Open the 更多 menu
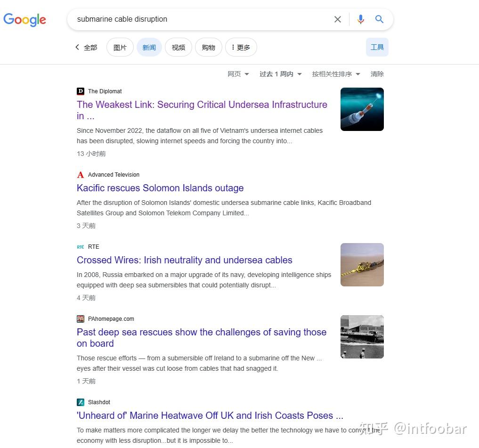Screen dimensions: 479x448 point(241,48)
